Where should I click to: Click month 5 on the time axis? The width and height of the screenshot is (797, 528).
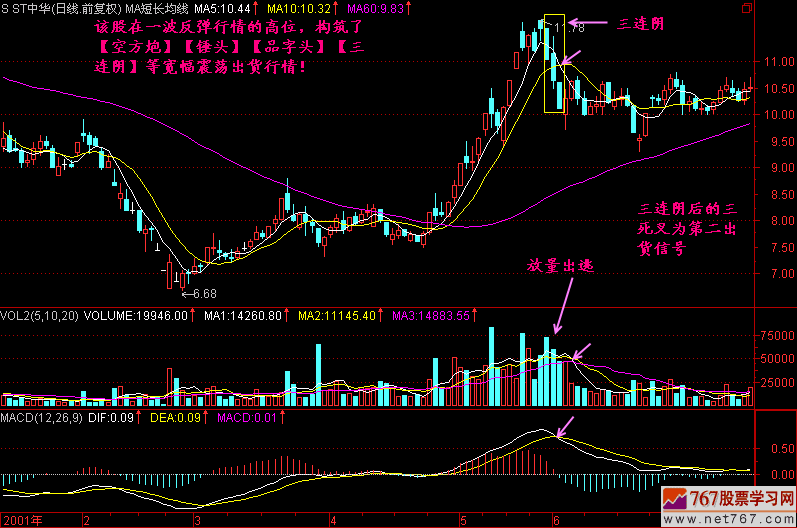[x=462, y=520]
